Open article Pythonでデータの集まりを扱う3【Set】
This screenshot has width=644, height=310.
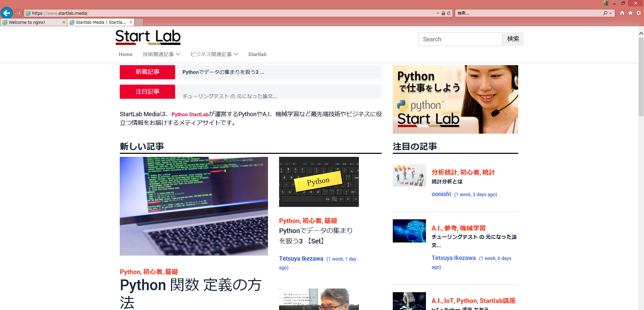coord(316,236)
